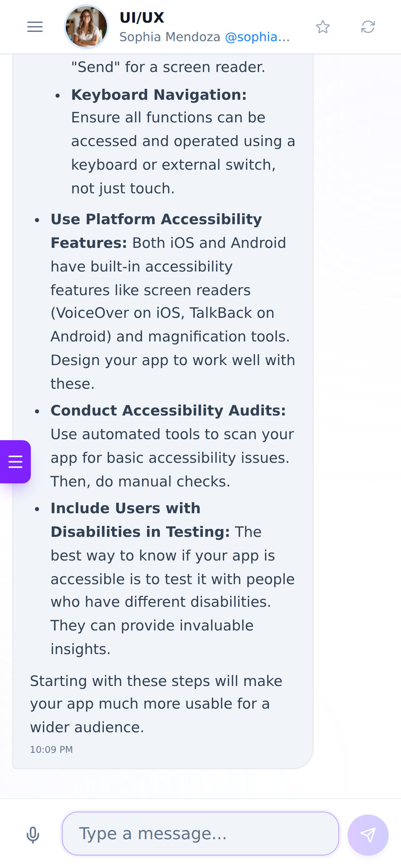The width and height of the screenshot is (401, 868).
Task: Open the purple floating side menu button
Action: pos(15,461)
